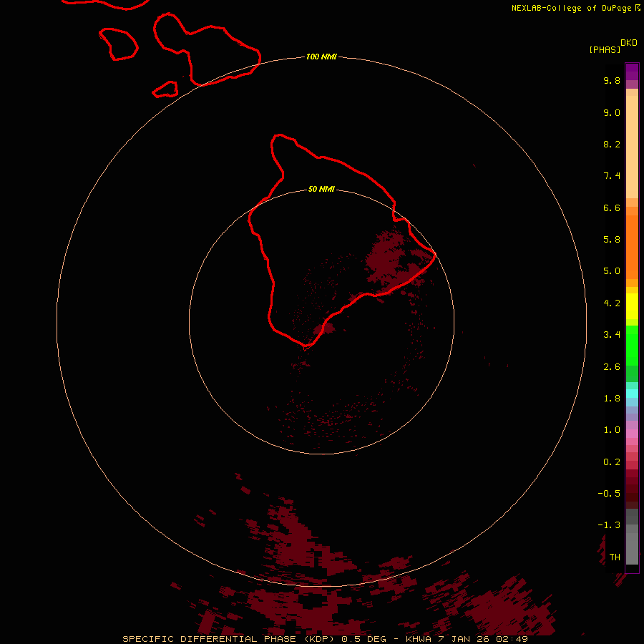Select the 100 NMI range ring label
Image resolution: width=644 pixels, height=644 pixels.
pyautogui.click(x=321, y=57)
